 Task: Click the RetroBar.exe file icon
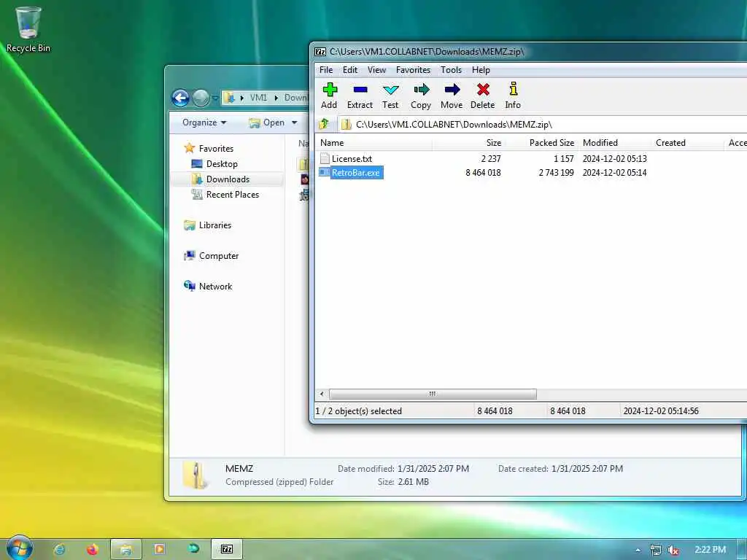point(325,172)
